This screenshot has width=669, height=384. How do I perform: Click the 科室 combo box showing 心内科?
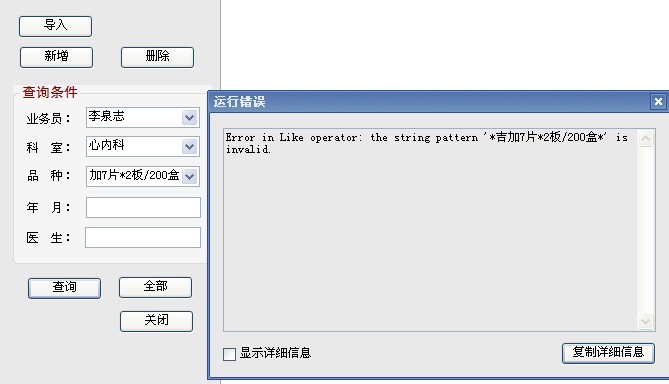pos(143,147)
